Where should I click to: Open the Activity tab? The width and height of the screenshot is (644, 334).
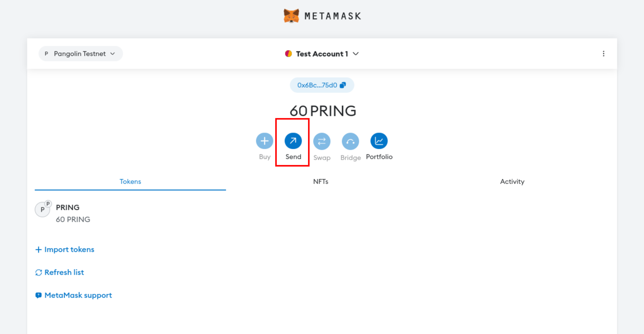tap(512, 182)
